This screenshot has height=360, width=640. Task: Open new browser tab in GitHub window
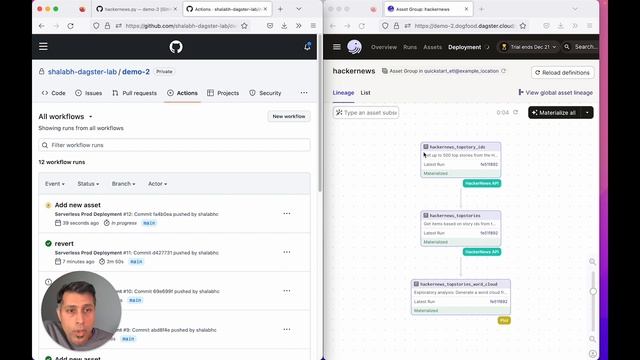pos(280,9)
